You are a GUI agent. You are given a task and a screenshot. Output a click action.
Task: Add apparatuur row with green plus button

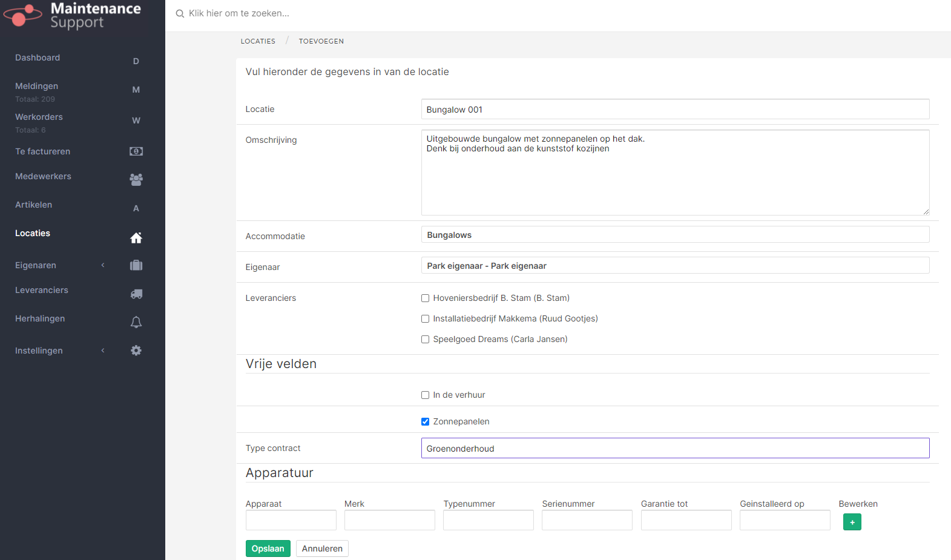[852, 522]
